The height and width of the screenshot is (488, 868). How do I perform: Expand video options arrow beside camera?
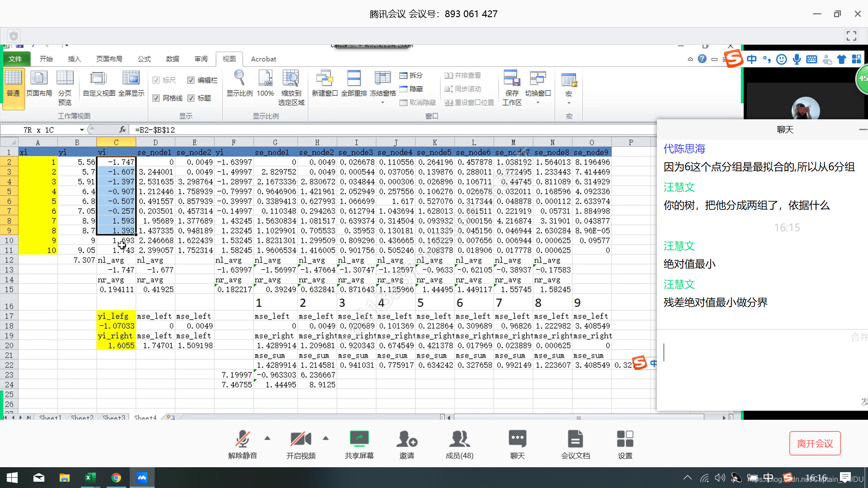tap(325, 438)
